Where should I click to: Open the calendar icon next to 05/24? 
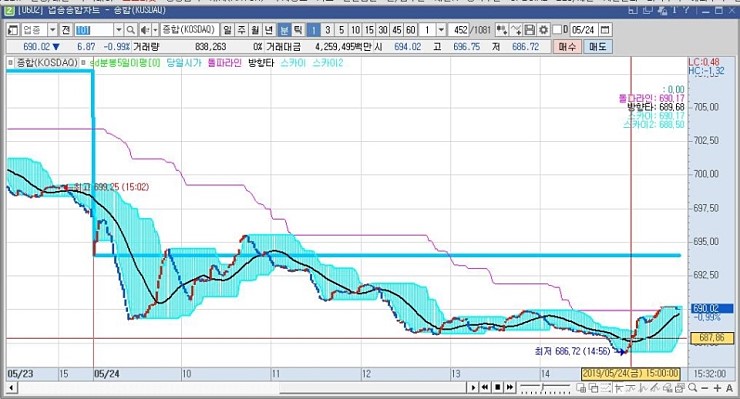tap(605, 30)
